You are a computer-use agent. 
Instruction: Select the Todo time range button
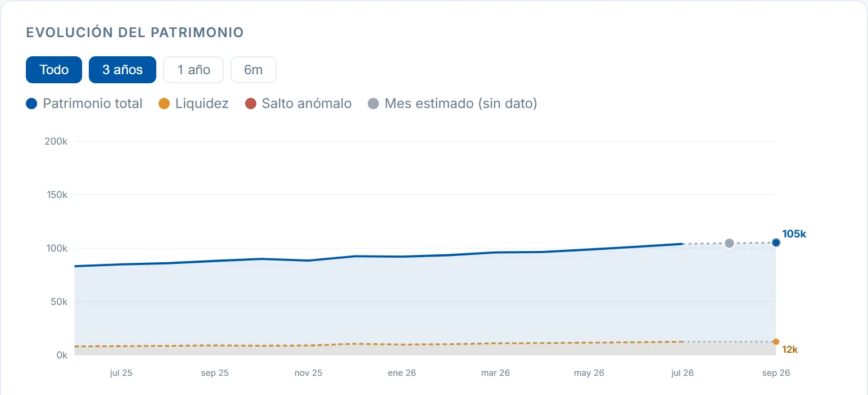54,70
